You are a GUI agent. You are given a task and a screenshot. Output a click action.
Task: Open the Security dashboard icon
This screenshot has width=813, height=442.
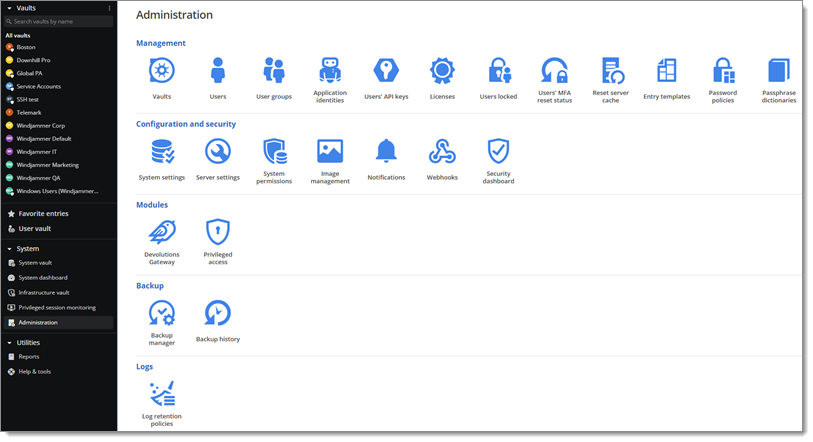498,152
